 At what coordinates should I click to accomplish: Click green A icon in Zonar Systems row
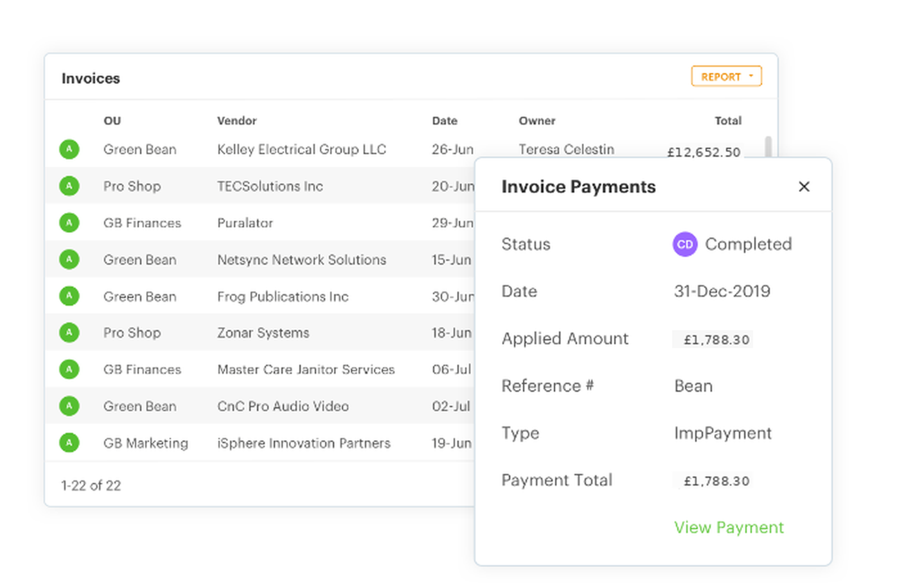pos(69,332)
